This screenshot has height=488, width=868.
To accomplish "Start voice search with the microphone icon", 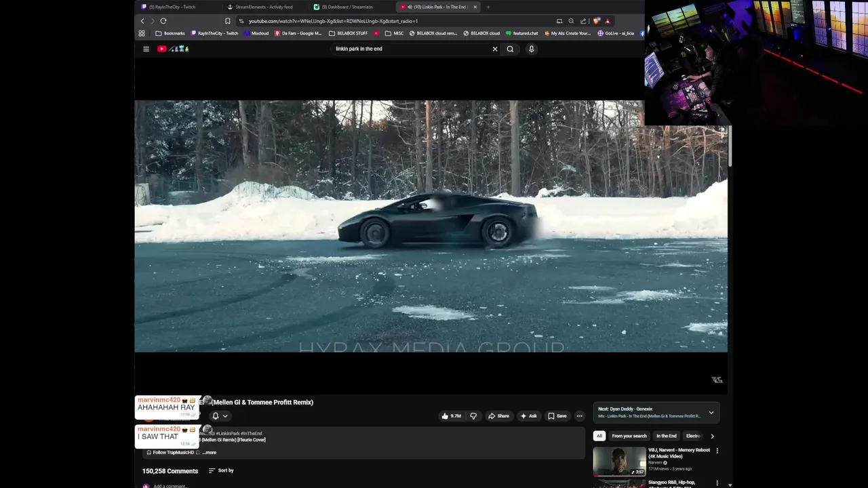I will pyautogui.click(x=532, y=49).
